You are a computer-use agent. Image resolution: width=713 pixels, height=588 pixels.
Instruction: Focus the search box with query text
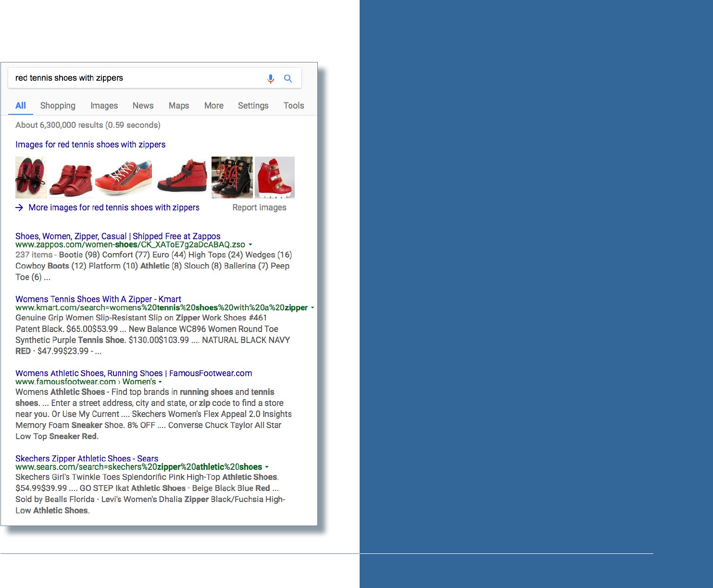(x=155, y=78)
